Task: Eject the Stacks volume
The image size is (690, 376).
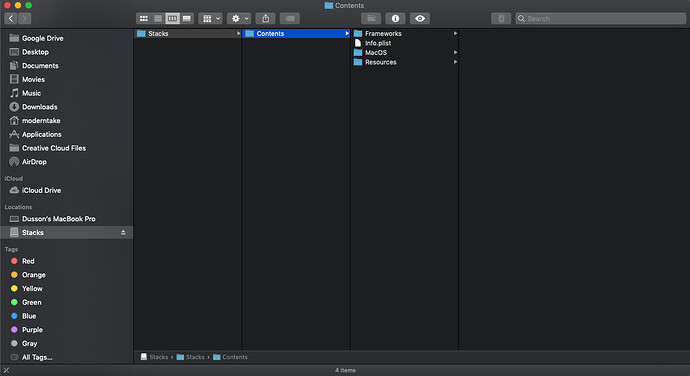Action: coord(123,232)
